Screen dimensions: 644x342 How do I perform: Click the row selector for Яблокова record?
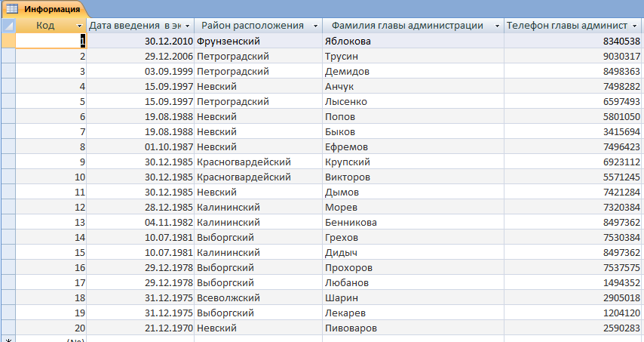pos(8,41)
